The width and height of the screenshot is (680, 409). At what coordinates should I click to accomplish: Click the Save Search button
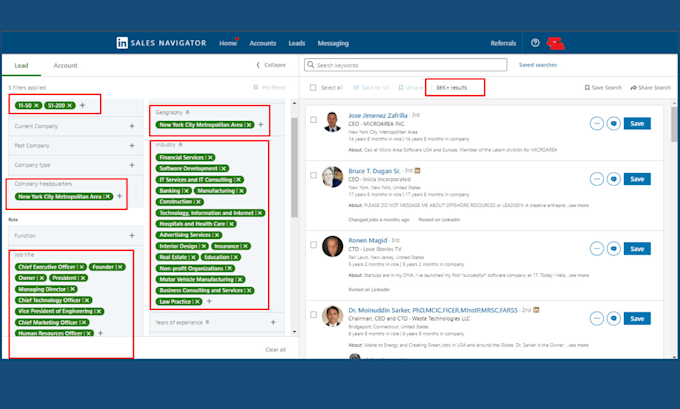click(603, 88)
